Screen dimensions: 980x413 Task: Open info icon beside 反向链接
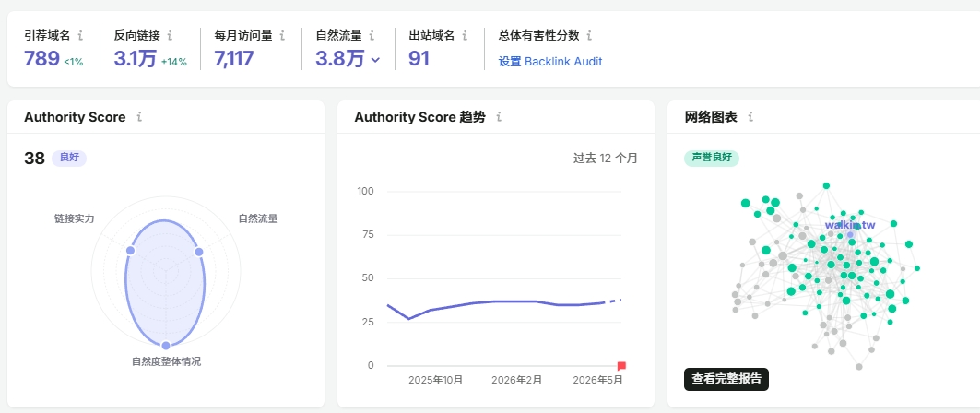point(170,36)
